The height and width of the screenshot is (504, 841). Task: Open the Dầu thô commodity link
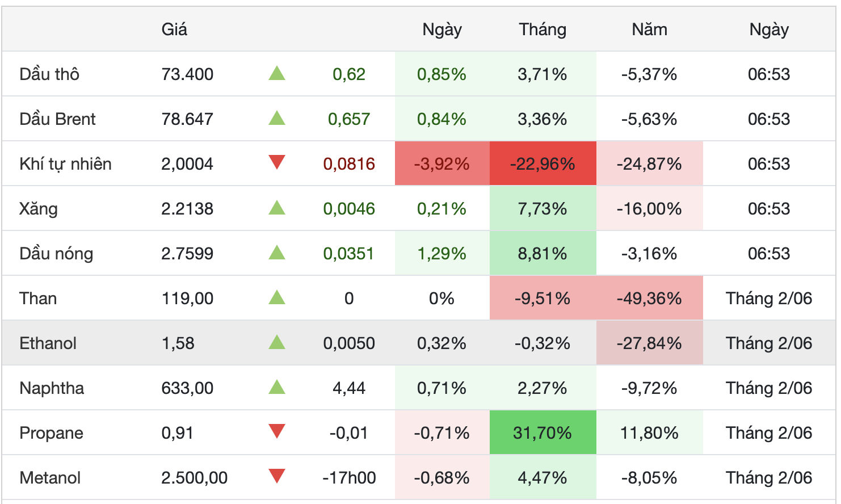click(x=49, y=74)
